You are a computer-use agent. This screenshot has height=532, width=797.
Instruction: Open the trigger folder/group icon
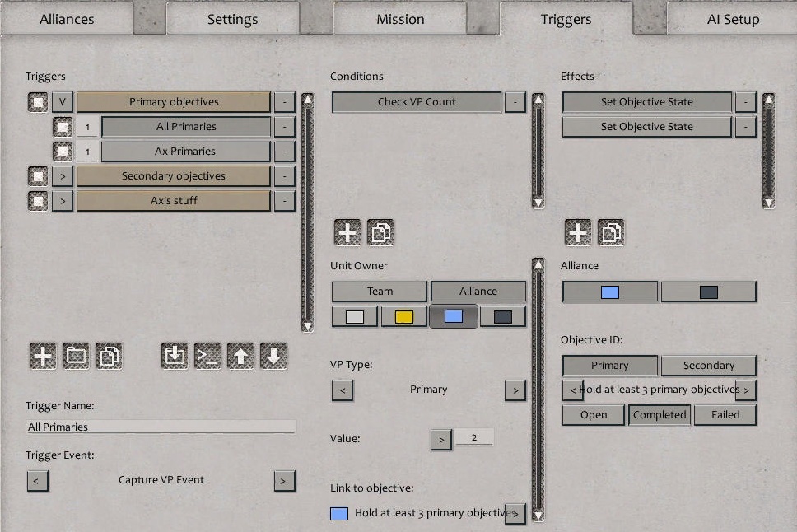click(76, 356)
